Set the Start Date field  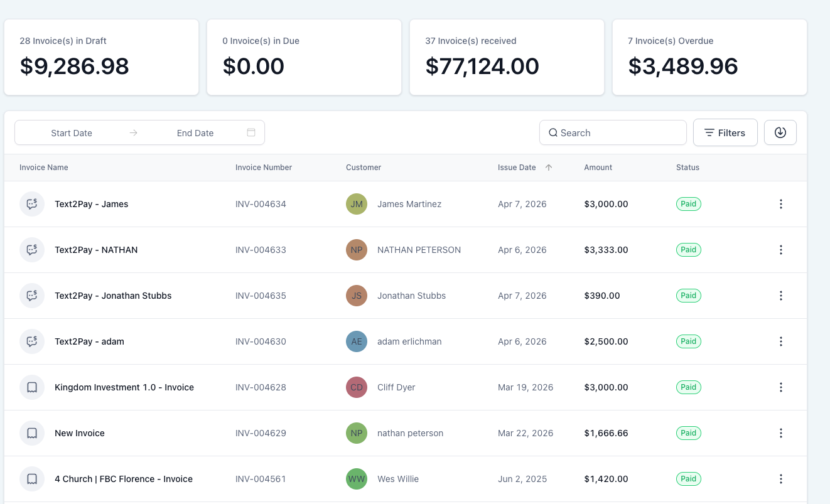tap(72, 133)
